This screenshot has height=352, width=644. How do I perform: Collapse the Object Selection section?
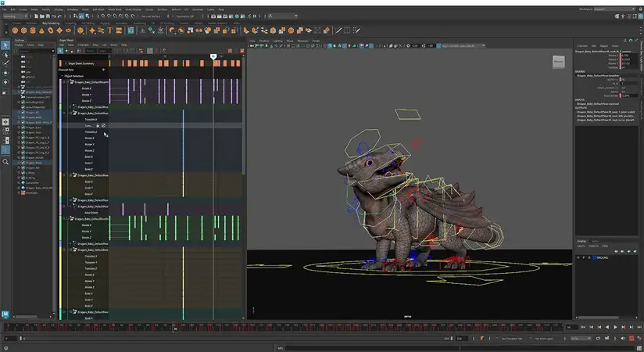tap(62, 76)
